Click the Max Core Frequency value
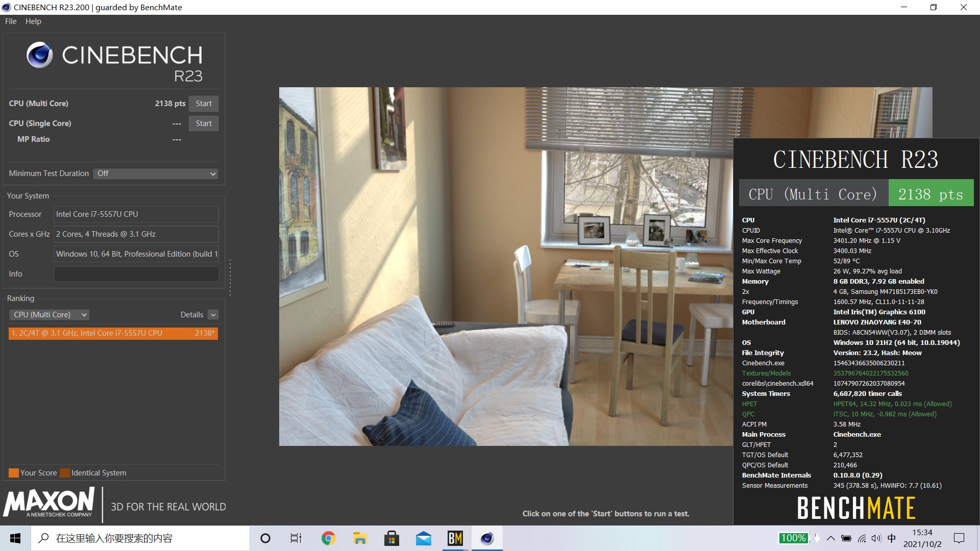 tap(867, 241)
